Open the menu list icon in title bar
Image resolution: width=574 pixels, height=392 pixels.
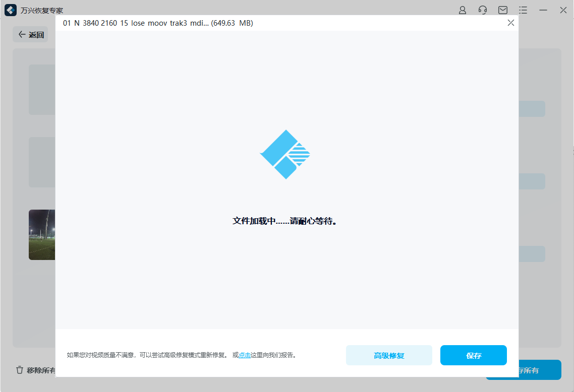coord(523,10)
